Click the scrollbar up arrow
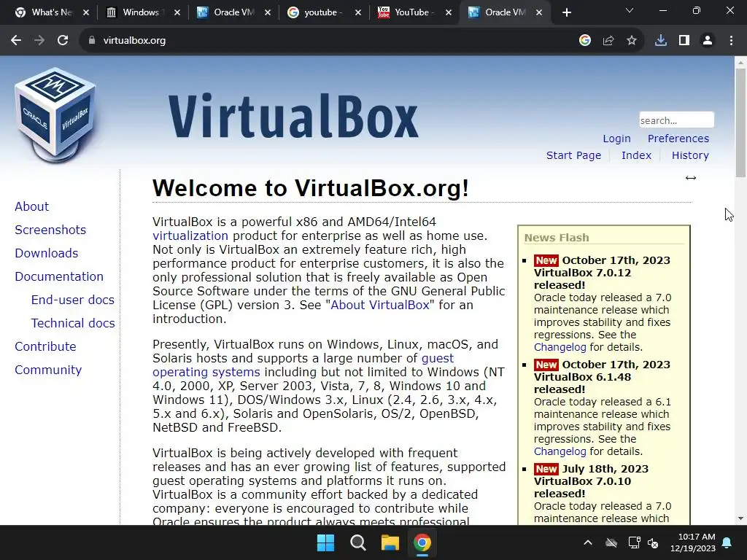 [740, 62]
